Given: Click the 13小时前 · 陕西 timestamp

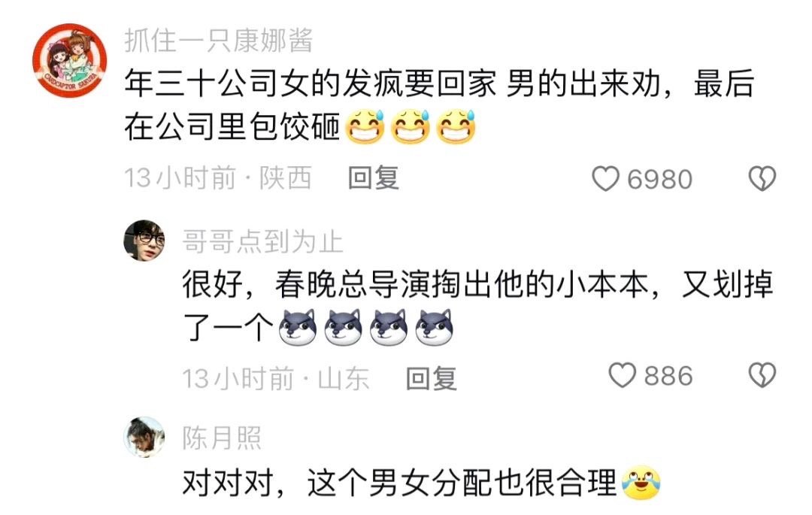Looking at the screenshot, I should click(218, 178).
